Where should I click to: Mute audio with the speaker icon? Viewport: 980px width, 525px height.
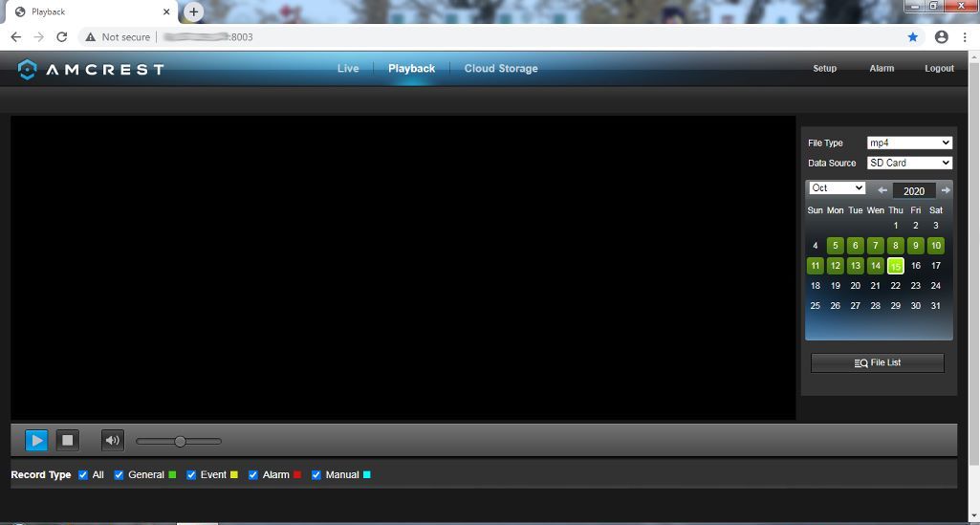(x=113, y=441)
